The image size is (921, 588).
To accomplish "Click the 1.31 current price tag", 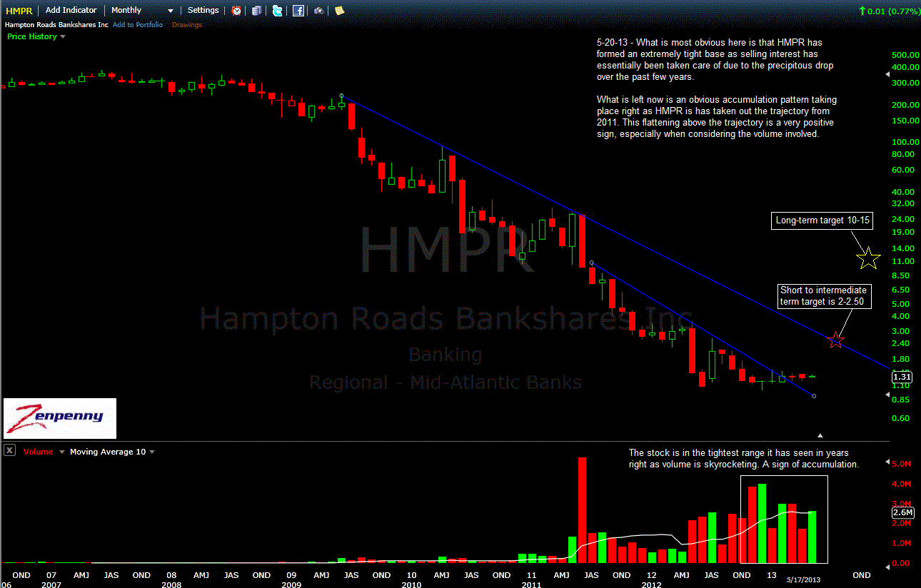I will (x=902, y=377).
